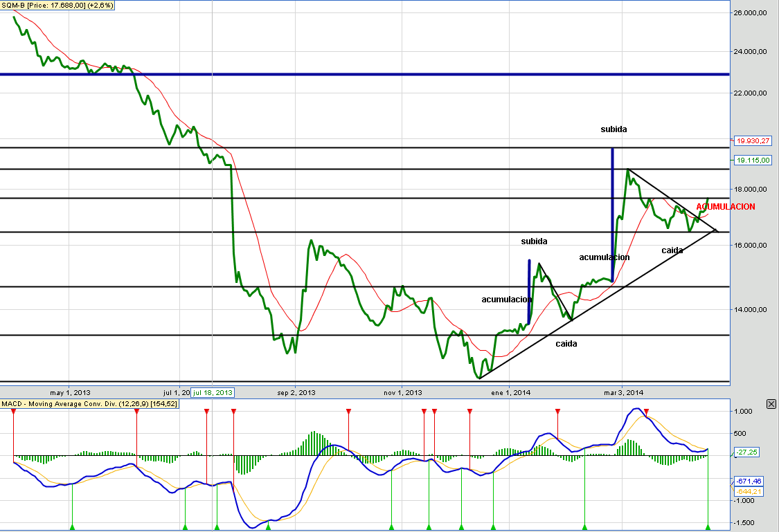Click the SQM-B price title label
This screenshot has height=532, width=779.
[x=58, y=5]
